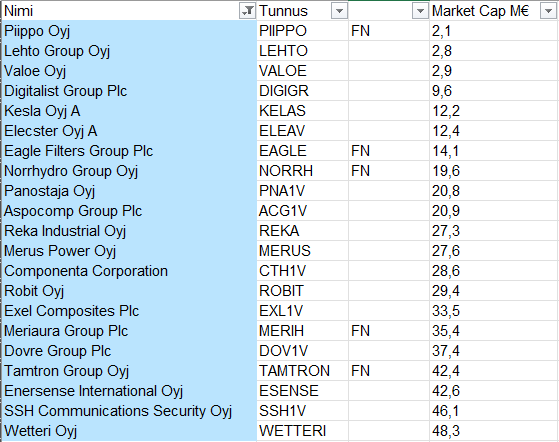Select the CTH1V ticker cell
Image resolution: width=559 pixels, height=442 pixels.
point(302,271)
